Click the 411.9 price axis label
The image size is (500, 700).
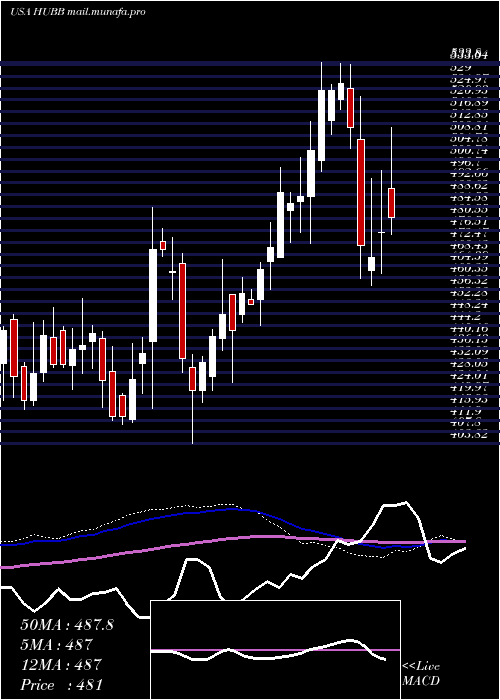click(x=467, y=412)
